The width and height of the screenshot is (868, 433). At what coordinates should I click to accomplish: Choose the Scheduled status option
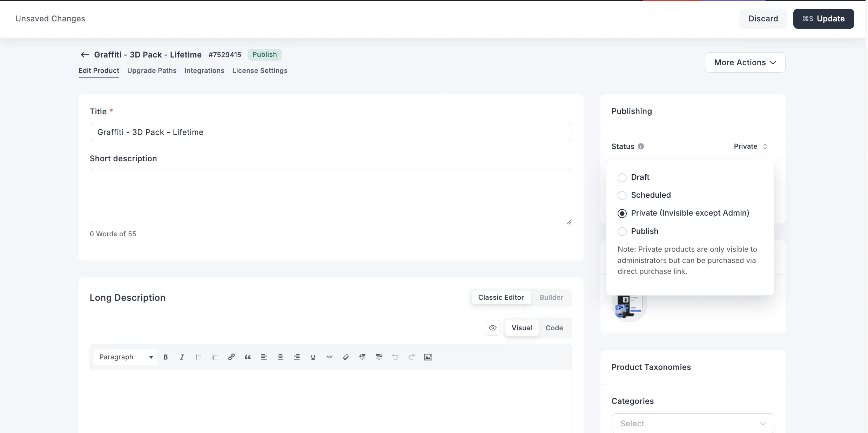[x=622, y=195]
